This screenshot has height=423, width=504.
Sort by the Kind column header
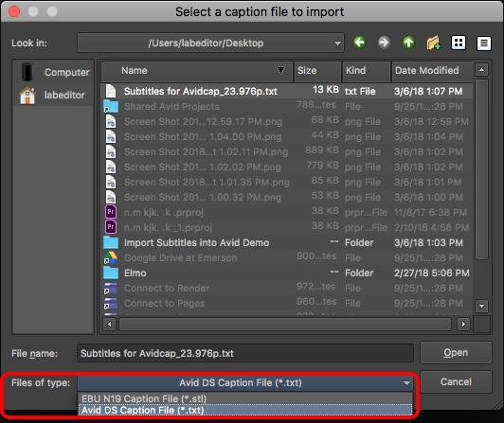coord(367,71)
